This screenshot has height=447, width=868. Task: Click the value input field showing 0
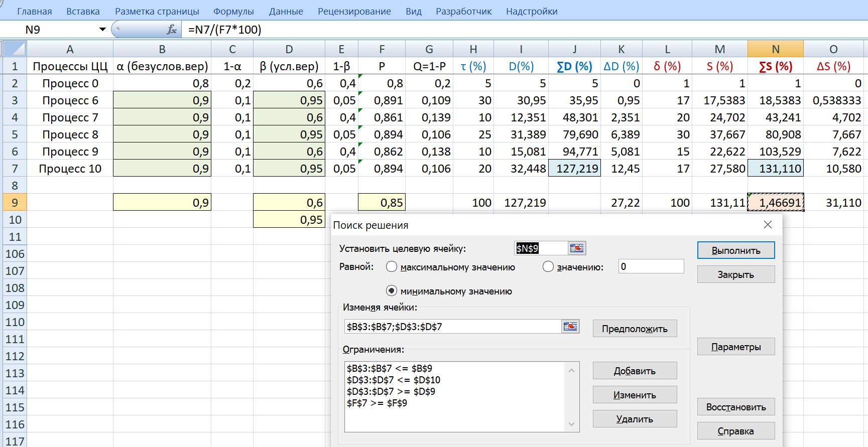pos(651,266)
